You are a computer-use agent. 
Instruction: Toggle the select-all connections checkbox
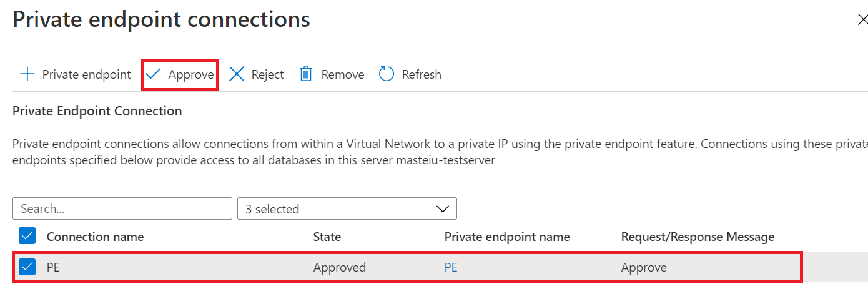(27, 236)
